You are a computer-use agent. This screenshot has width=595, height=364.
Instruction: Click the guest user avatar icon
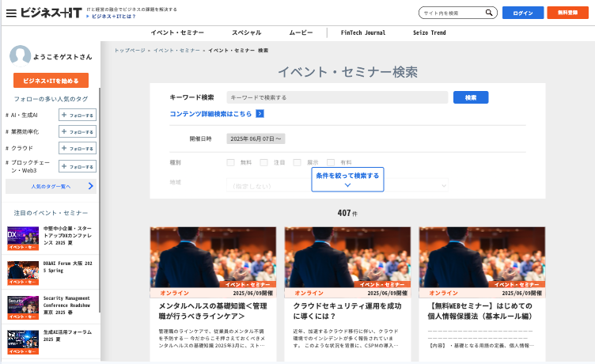click(x=20, y=55)
